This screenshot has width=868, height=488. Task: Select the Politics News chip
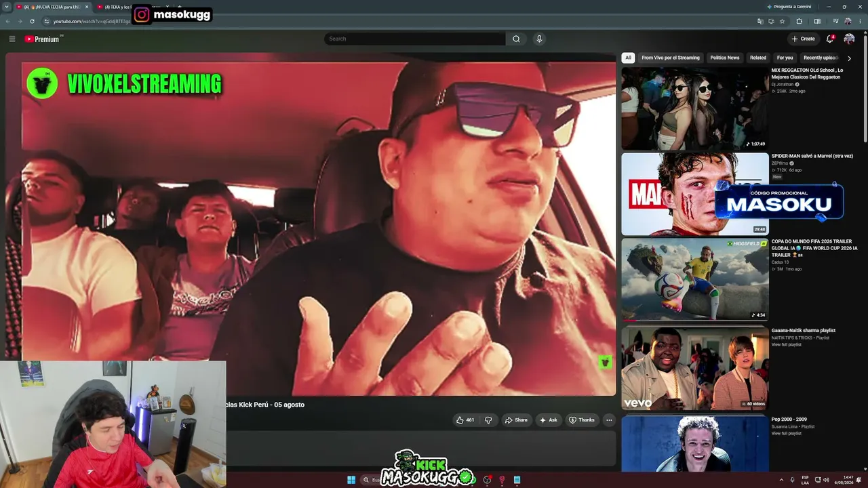coord(724,58)
